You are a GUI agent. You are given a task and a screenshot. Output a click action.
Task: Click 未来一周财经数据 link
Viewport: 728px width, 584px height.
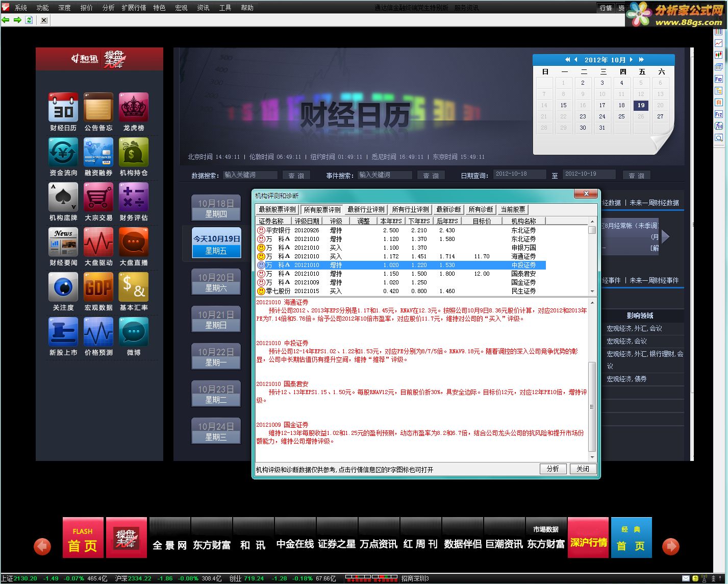[x=654, y=203]
